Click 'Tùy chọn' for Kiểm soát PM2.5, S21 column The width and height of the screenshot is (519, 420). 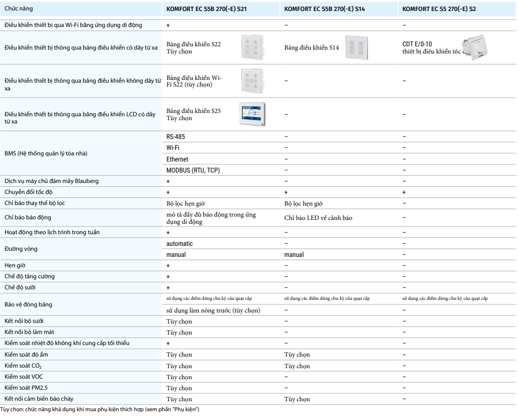point(179,388)
